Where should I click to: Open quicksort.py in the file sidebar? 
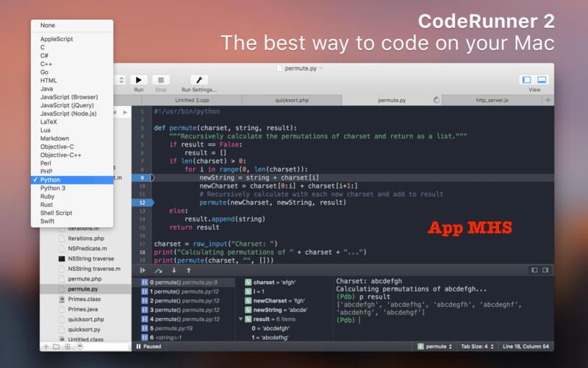point(85,330)
